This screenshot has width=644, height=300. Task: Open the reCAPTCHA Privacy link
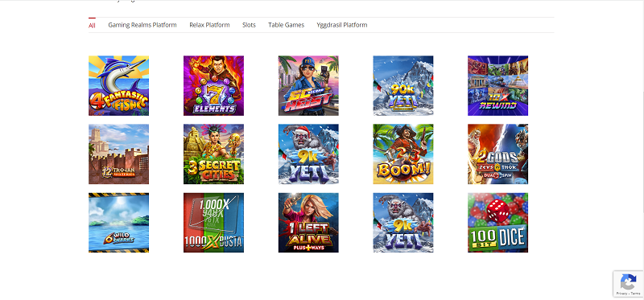tap(621, 294)
